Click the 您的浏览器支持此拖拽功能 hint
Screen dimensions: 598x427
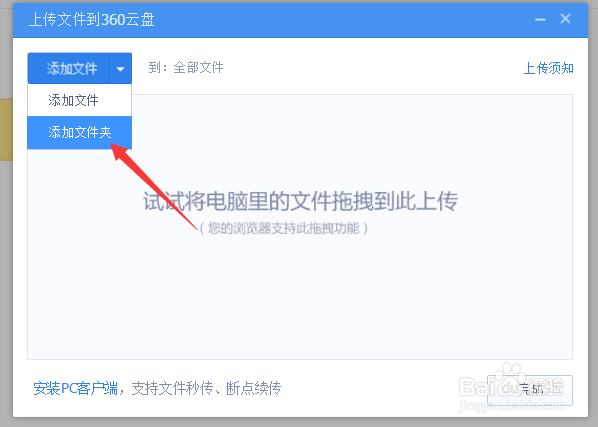(284, 228)
